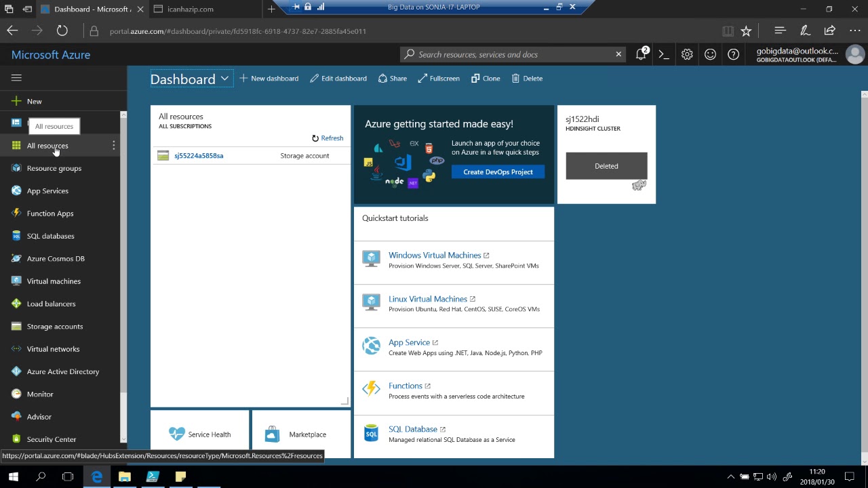
Task: Click the browser address bar
Action: (407, 31)
